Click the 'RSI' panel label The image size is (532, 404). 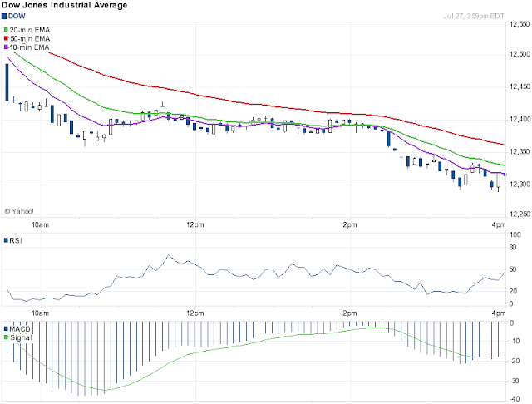coord(16,240)
